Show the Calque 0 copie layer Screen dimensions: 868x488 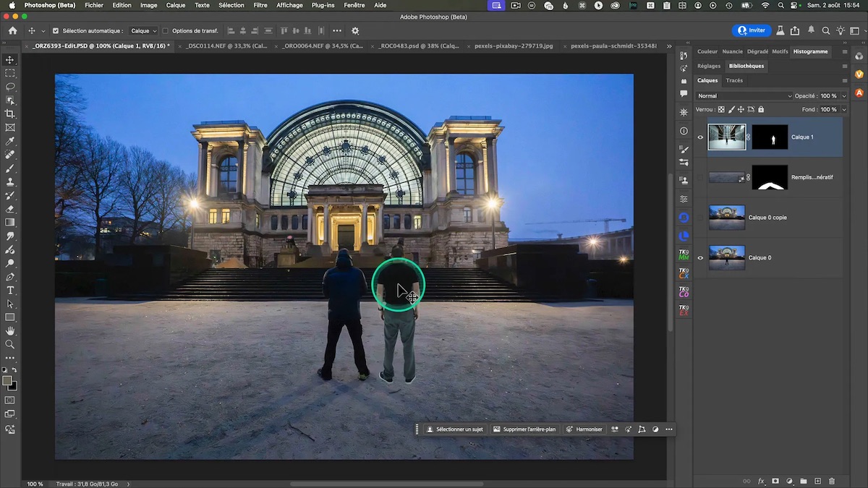point(700,218)
